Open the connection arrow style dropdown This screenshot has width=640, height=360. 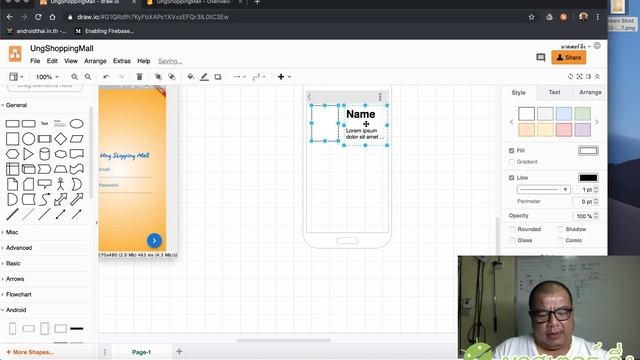[x=239, y=77]
